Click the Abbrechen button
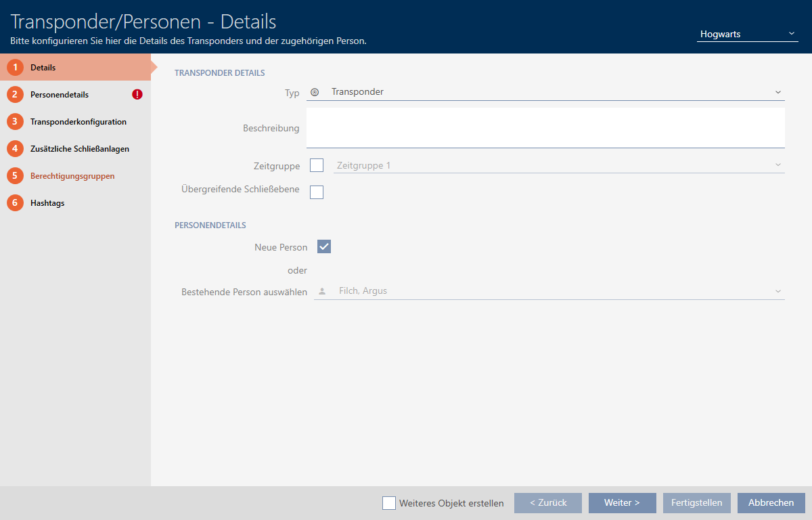 [771, 503]
